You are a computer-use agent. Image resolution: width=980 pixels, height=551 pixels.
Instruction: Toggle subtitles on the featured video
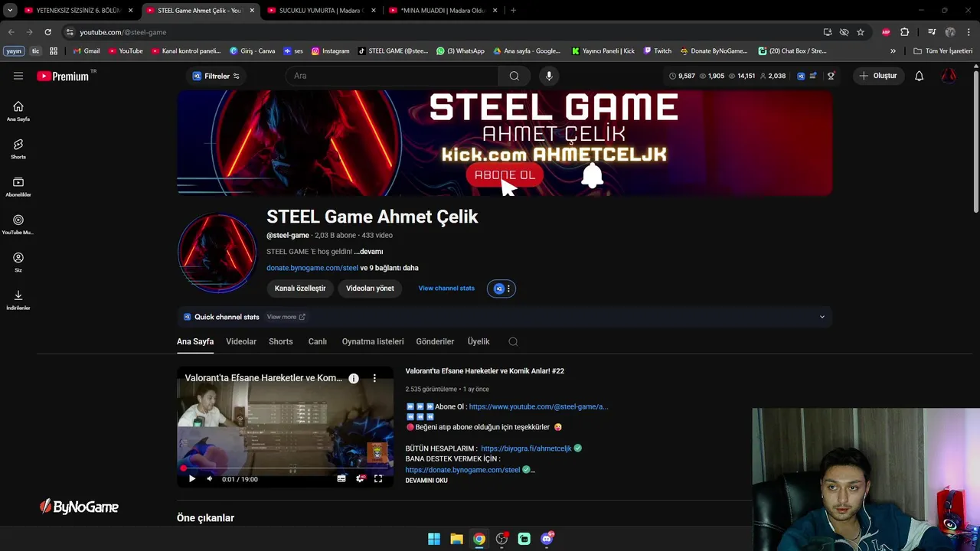(x=341, y=479)
